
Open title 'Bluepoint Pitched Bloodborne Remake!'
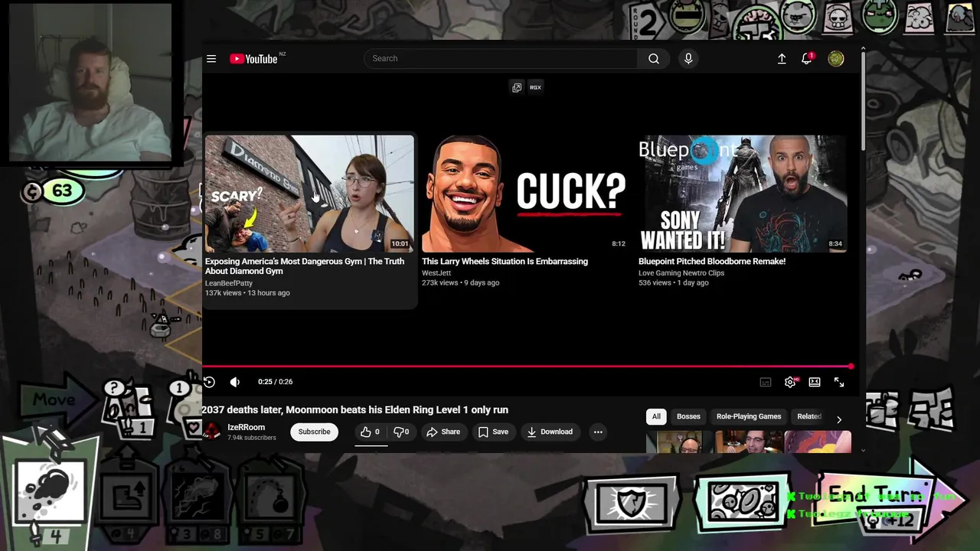click(x=712, y=261)
